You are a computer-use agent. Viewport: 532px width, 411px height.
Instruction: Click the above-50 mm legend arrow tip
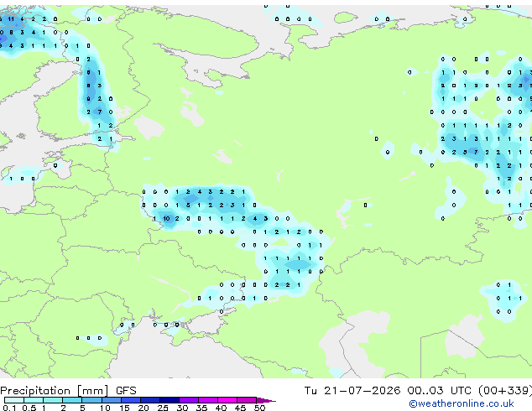266,400
